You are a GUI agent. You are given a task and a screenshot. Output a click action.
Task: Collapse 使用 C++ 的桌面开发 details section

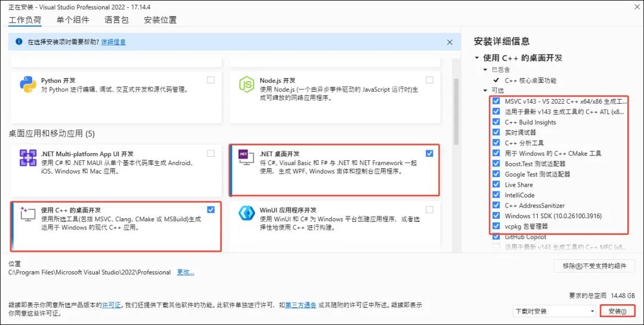(x=477, y=58)
